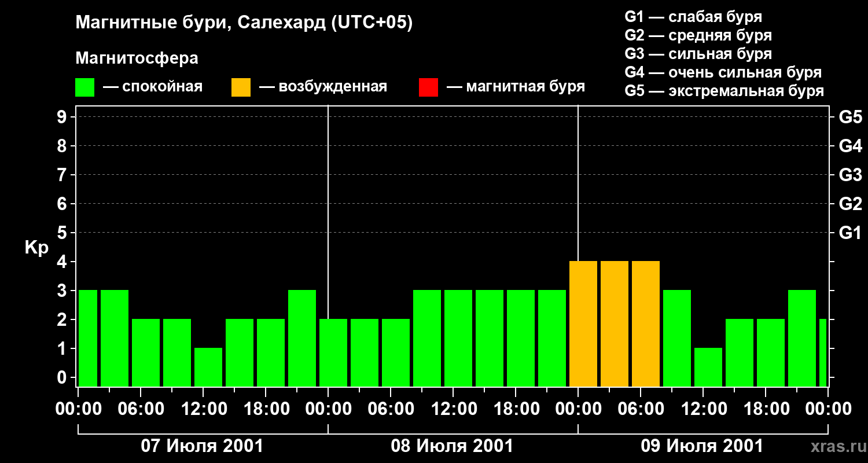
Task: Click the '12:00' tick label above 09 Июля
Action: [703, 409]
